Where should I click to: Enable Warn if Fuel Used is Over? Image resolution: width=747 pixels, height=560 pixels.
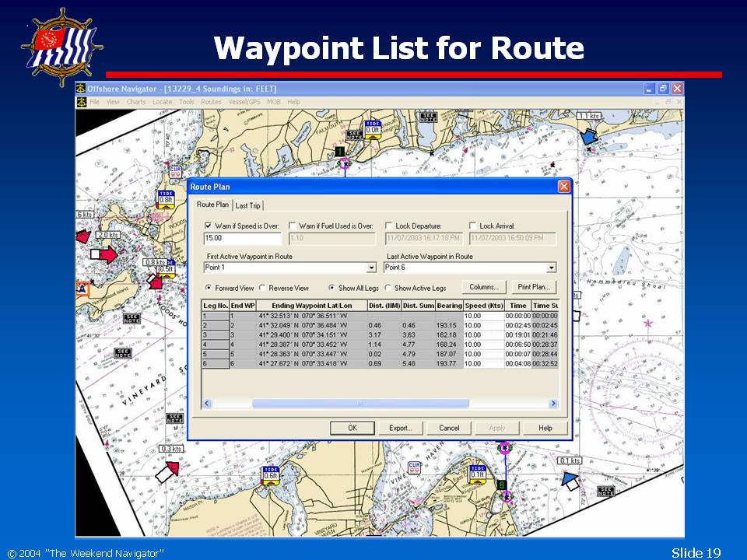pos(293,226)
